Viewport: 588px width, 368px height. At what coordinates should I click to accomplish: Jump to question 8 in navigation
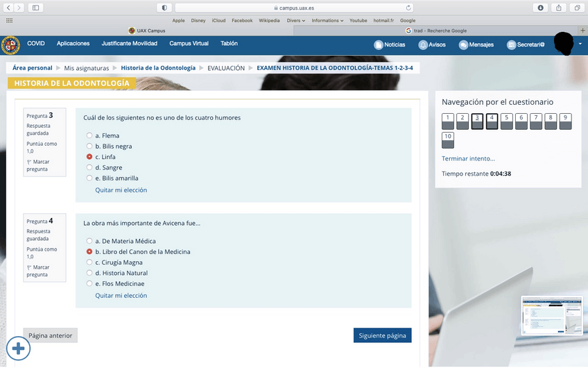(x=551, y=122)
